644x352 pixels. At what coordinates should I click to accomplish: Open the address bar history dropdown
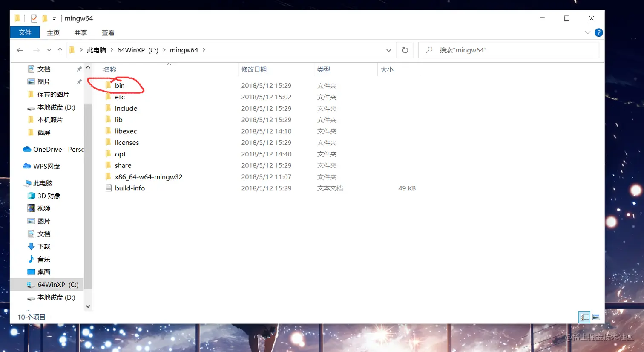388,50
